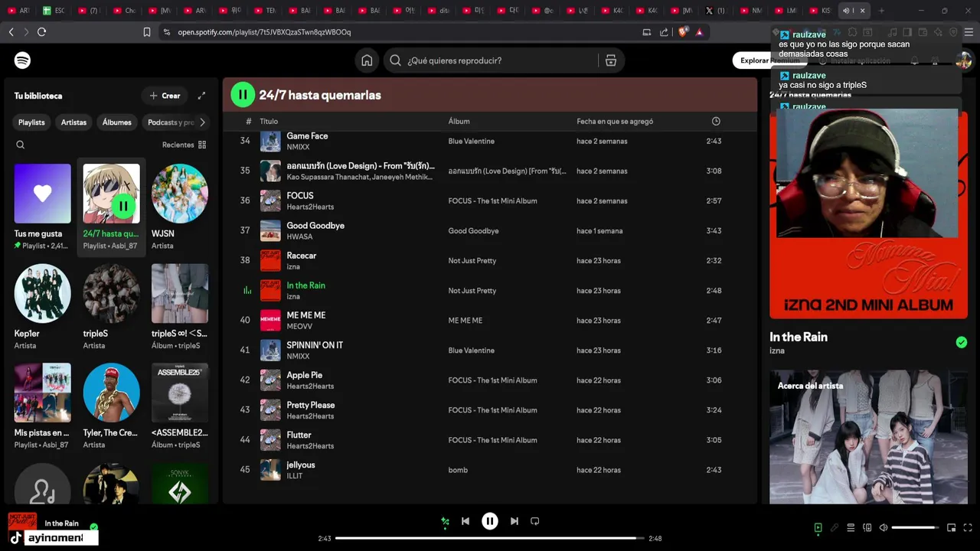
Task: Sort by the Fecha en que se agregó column
Action: pyautogui.click(x=615, y=121)
